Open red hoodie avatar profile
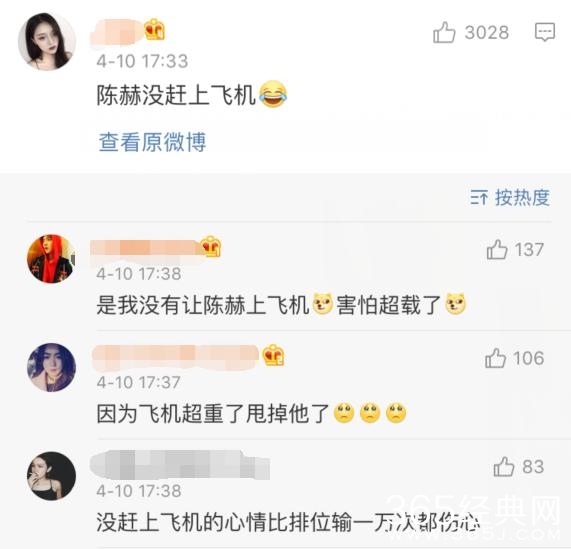 pyautogui.click(x=51, y=258)
